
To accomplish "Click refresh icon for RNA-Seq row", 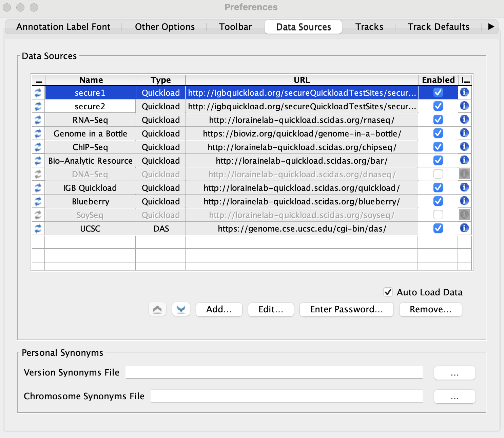I will coord(38,120).
